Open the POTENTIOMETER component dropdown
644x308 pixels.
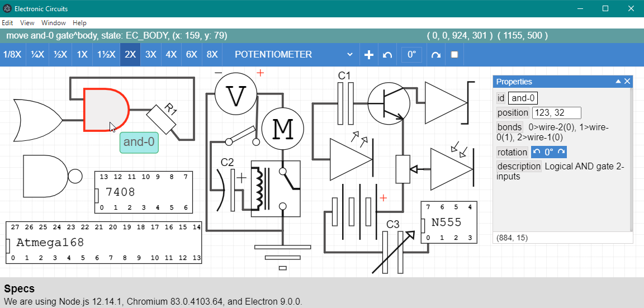tap(293, 55)
